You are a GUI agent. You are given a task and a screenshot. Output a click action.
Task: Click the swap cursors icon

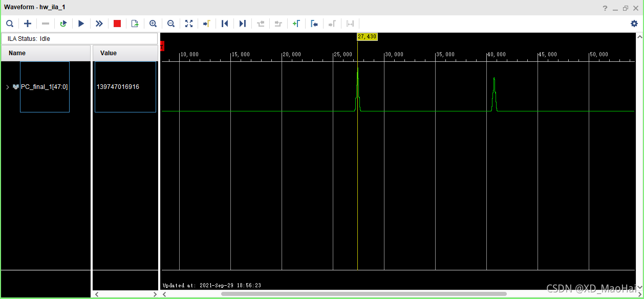coord(350,24)
